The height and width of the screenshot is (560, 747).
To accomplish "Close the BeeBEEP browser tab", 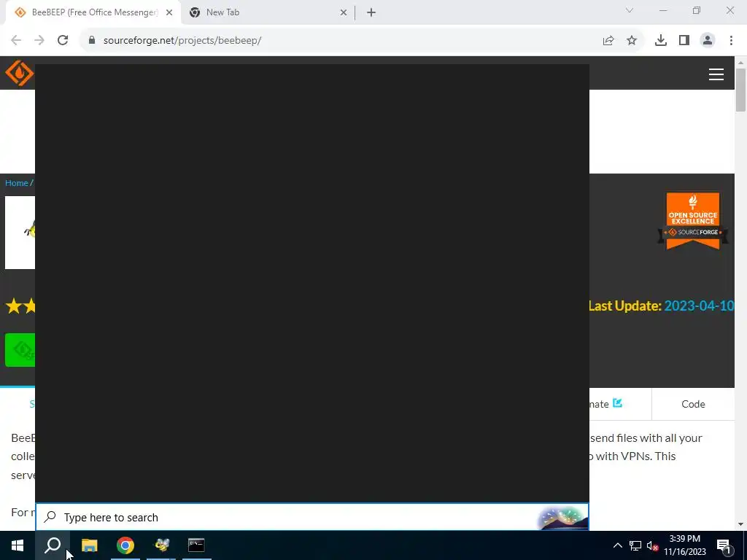I will 169,12.
